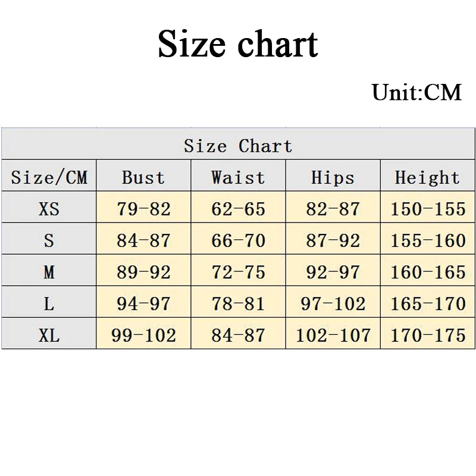Click the M hips cell "92-97"
Viewport: 476px width, 476px height.
click(x=333, y=272)
